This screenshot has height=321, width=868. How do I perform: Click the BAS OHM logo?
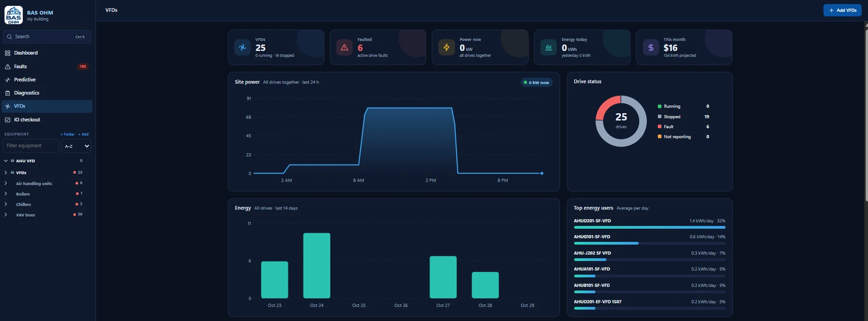(x=14, y=15)
